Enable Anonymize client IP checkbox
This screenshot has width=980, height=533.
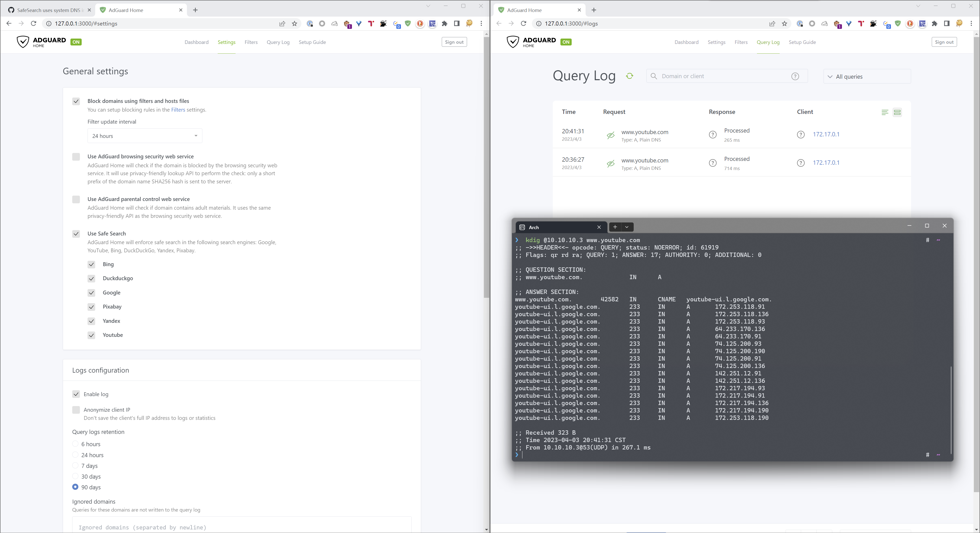click(76, 410)
